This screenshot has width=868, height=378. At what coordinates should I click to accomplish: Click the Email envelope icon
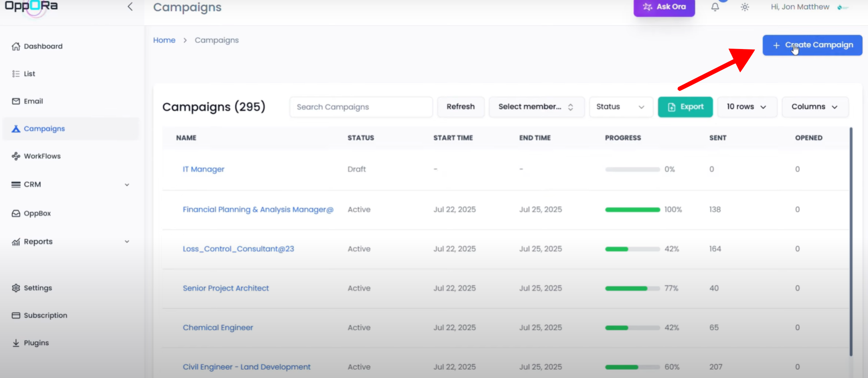16,101
